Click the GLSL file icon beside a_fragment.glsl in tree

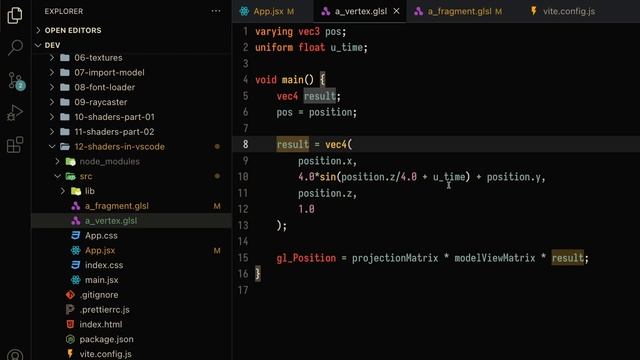(x=76, y=206)
